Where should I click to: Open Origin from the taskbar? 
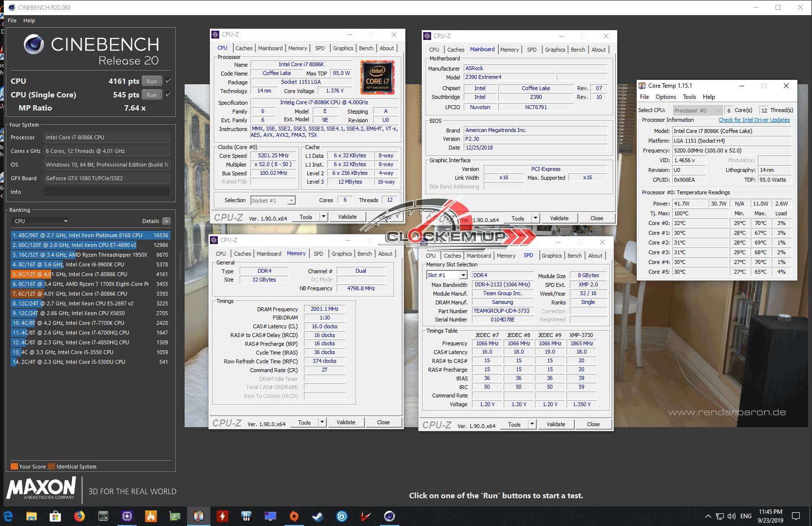pyautogui.click(x=294, y=516)
